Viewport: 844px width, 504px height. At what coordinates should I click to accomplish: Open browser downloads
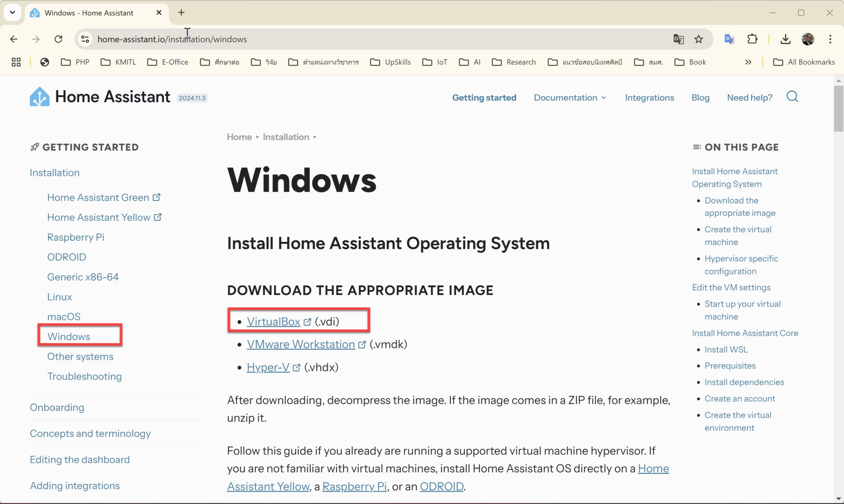[786, 39]
